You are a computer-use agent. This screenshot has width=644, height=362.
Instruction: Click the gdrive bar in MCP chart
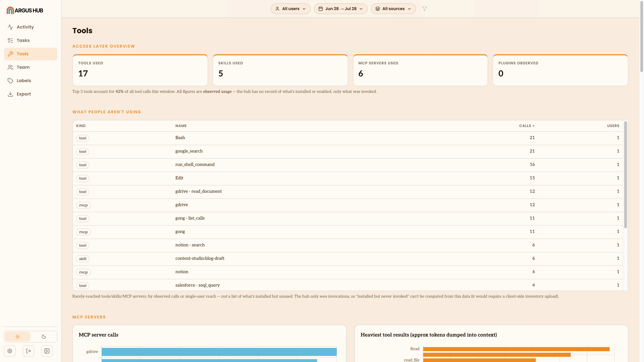click(219, 352)
